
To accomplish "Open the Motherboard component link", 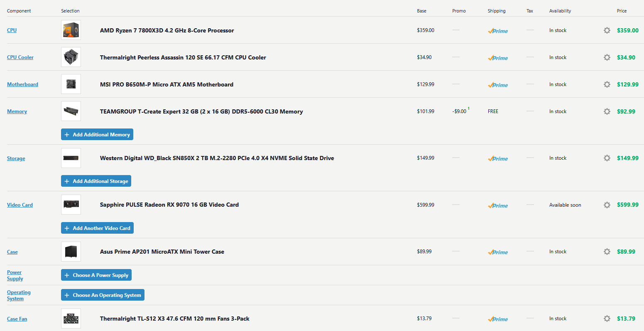I will point(22,84).
